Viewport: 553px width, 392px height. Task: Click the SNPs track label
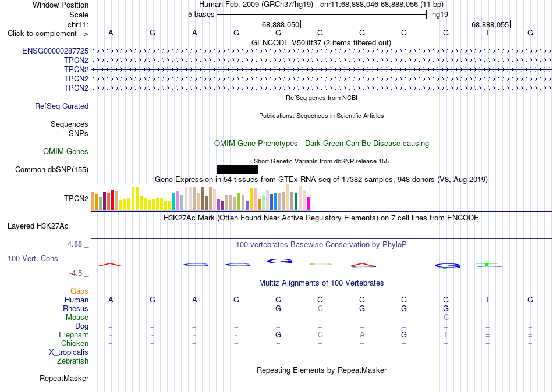click(x=79, y=134)
